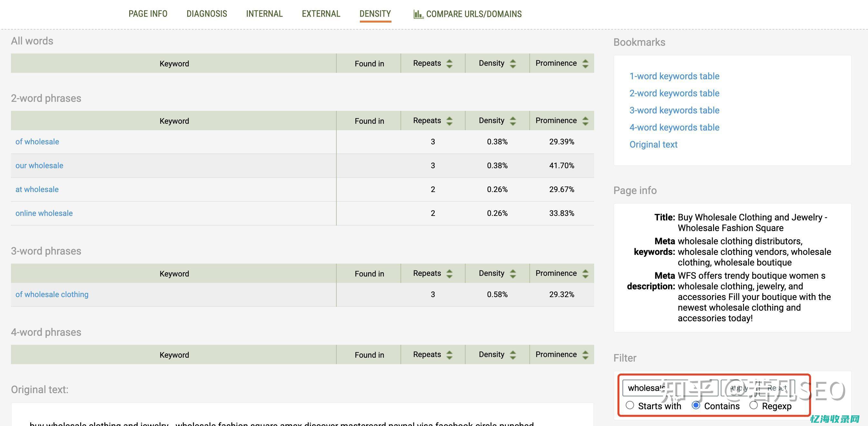
Task: Select the Regexp filter option
Action: [x=753, y=405]
